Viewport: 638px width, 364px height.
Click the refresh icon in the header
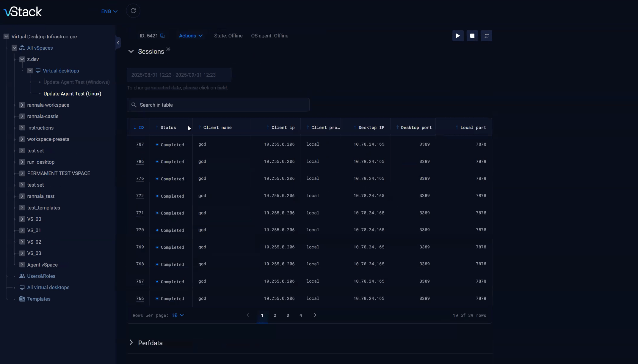pyautogui.click(x=133, y=11)
